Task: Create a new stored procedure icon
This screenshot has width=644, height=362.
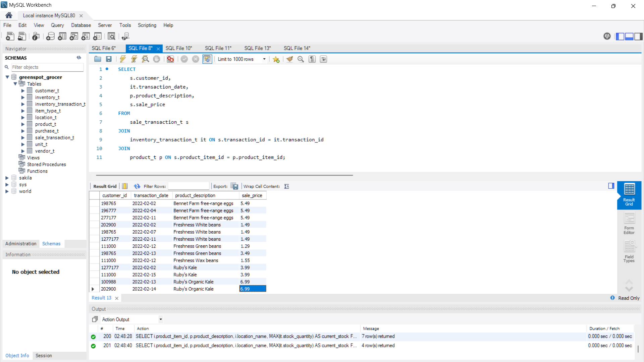Action: coord(86,36)
